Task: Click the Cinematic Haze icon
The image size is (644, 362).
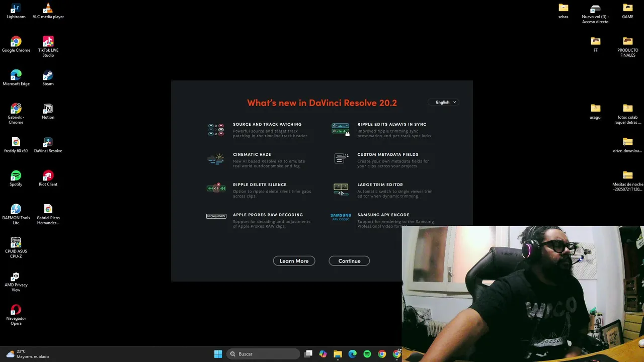Action: tap(216, 159)
